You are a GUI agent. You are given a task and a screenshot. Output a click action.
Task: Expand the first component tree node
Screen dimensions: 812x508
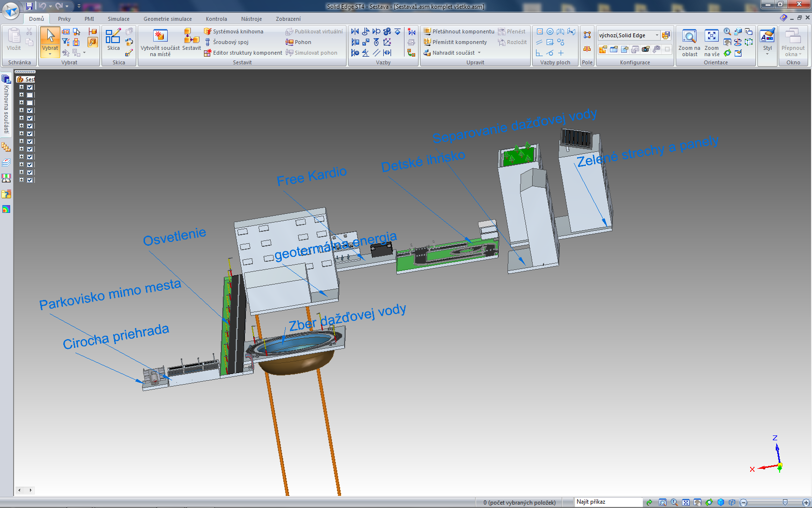click(x=21, y=87)
